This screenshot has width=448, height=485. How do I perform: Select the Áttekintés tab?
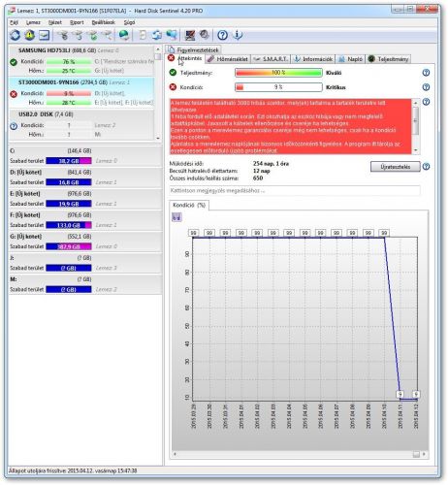point(185,58)
